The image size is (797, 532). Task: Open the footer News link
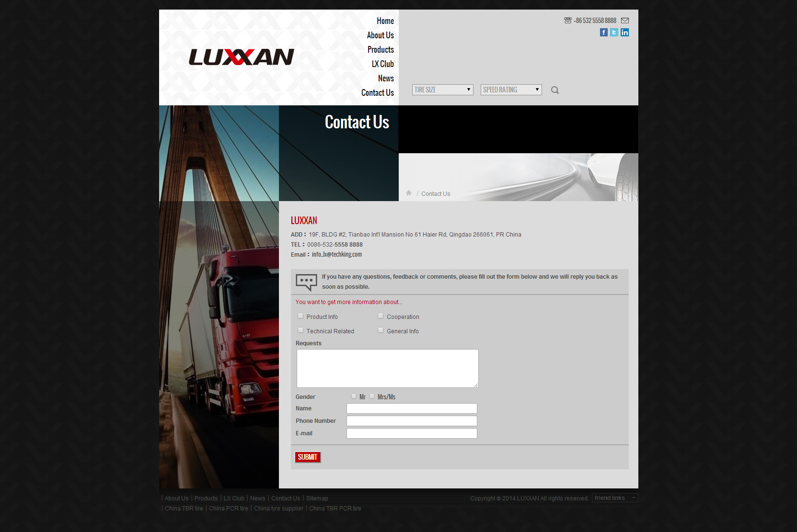pos(258,498)
